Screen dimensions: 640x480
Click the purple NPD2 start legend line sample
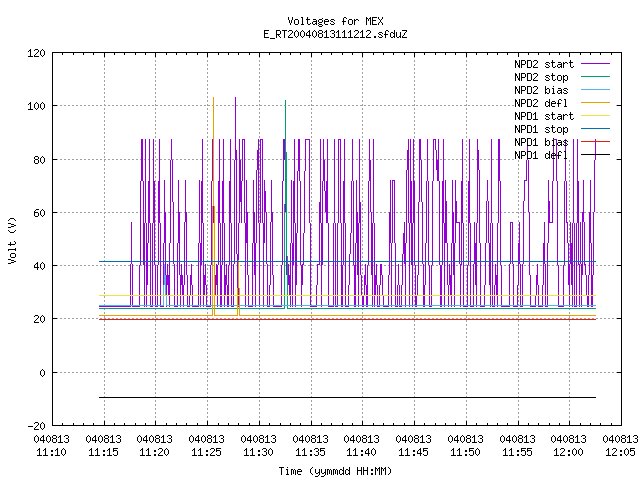[x=596, y=64]
